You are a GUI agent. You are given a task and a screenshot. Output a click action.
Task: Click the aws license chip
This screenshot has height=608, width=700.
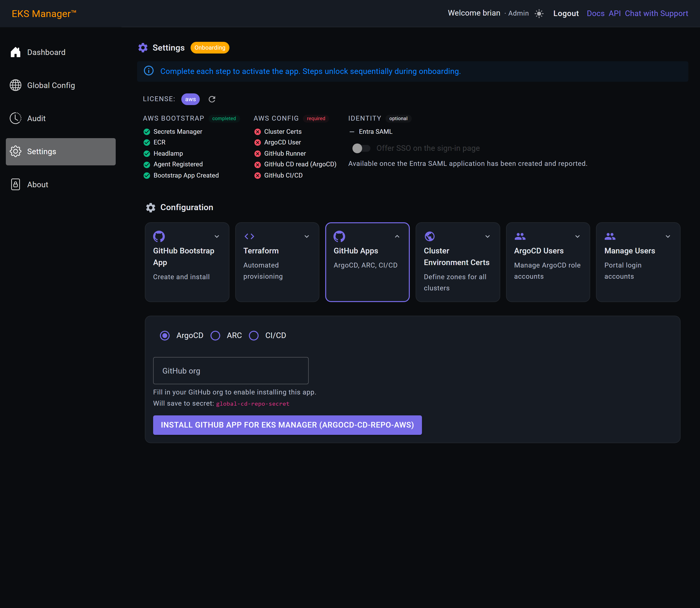coord(190,99)
